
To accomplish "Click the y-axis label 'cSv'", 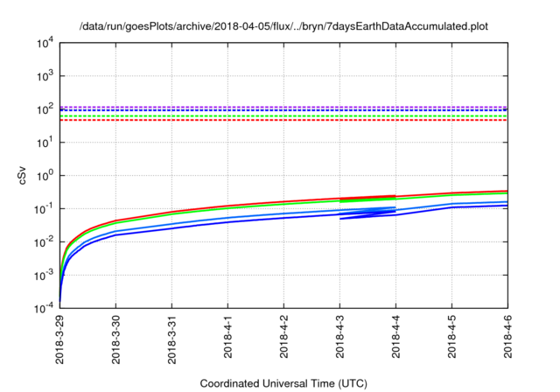I will (x=23, y=175).
